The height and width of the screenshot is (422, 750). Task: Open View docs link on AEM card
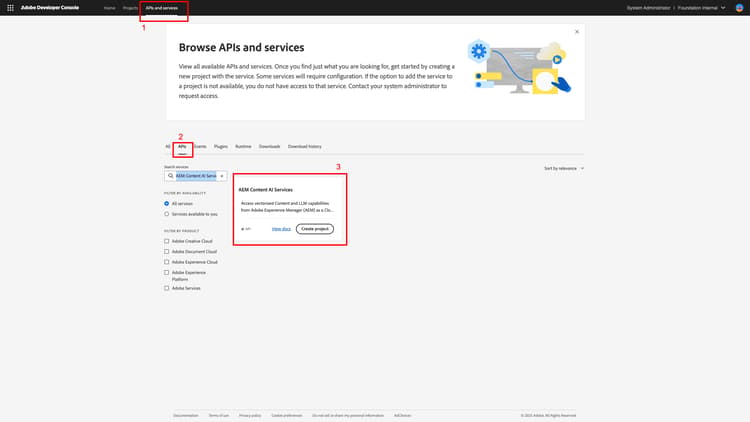pyautogui.click(x=281, y=229)
